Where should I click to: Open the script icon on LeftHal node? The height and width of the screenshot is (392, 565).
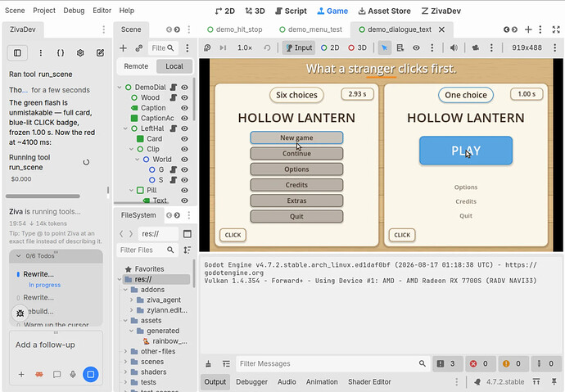click(174, 128)
